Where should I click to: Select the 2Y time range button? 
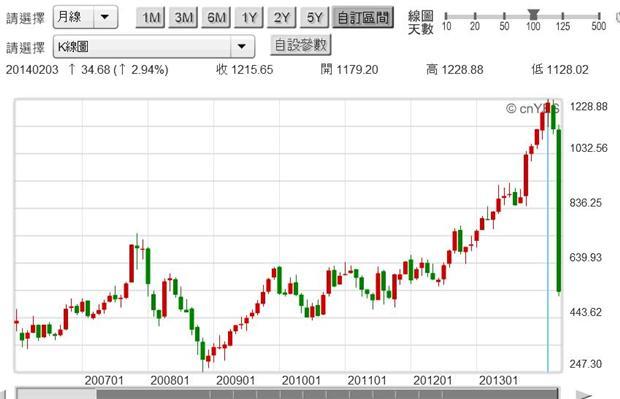point(282,18)
